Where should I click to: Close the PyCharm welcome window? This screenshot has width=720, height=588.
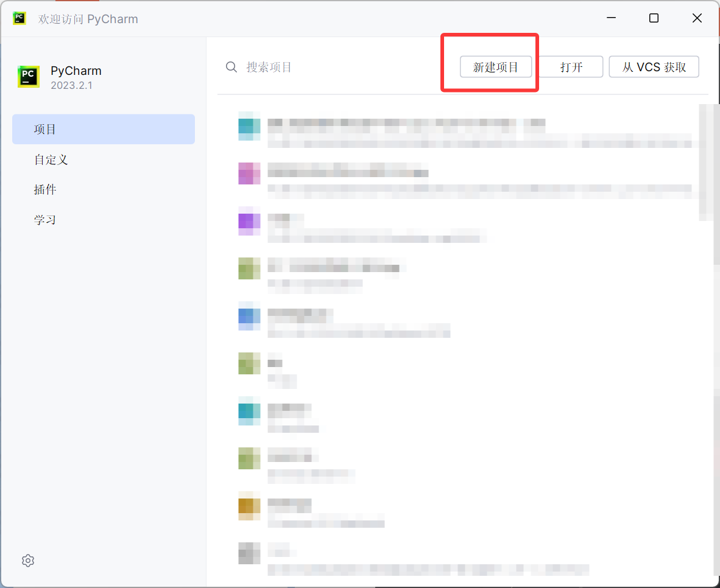[x=697, y=18]
